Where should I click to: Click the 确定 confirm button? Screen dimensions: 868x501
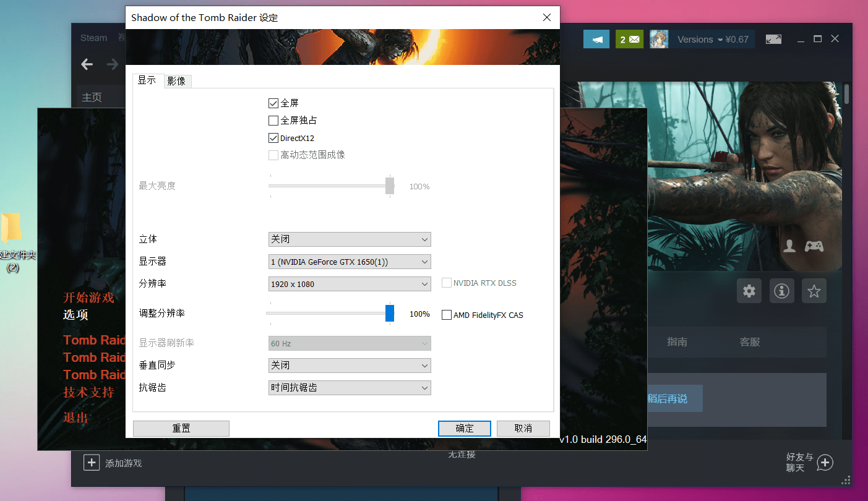(x=464, y=428)
